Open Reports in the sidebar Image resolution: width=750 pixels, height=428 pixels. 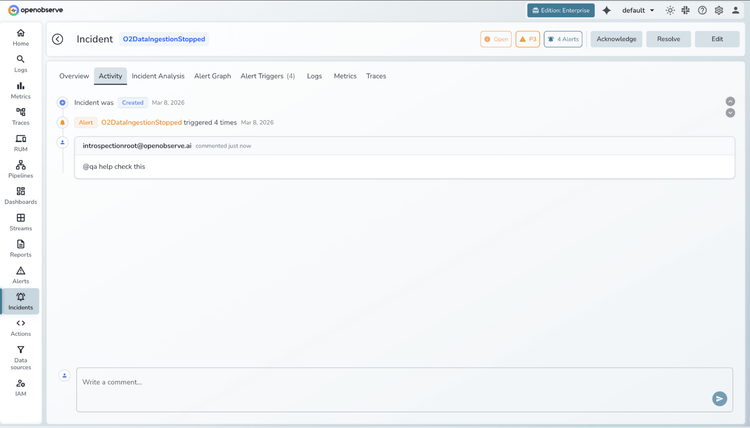click(21, 248)
